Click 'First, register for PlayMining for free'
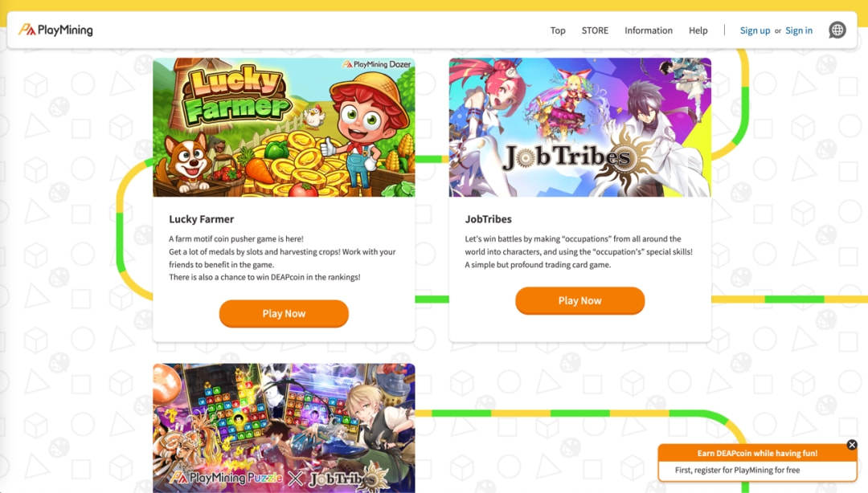This screenshot has width=868, height=493. pos(737,471)
